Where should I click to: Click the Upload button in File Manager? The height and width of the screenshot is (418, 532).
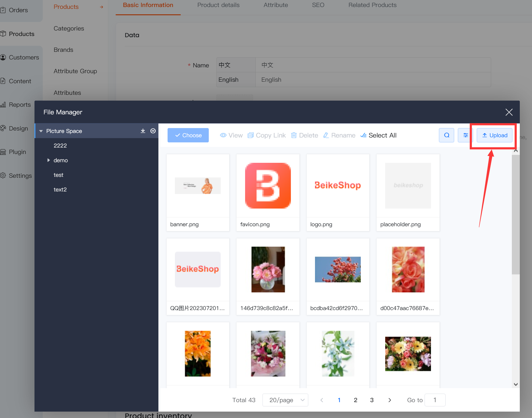[x=494, y=135]
